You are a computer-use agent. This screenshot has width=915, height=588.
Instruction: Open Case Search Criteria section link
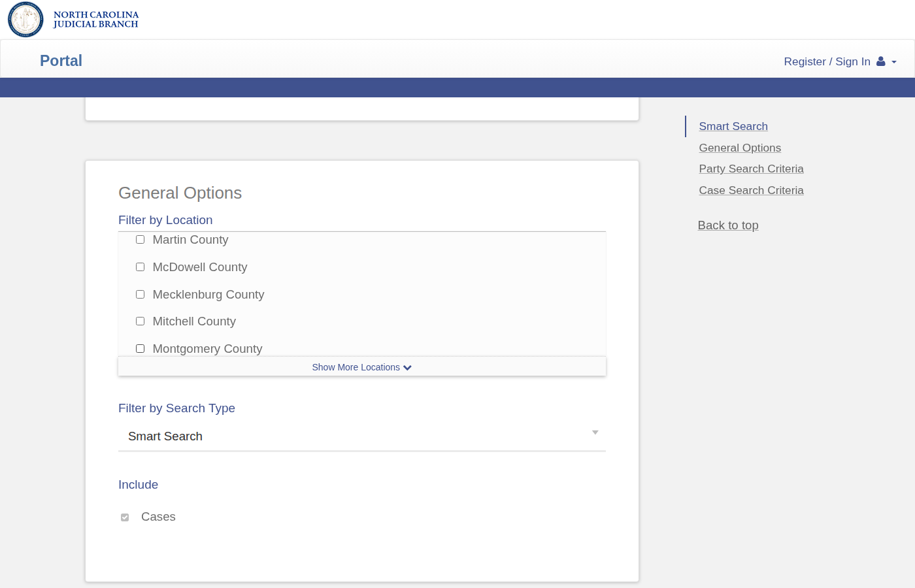(751, 190)
